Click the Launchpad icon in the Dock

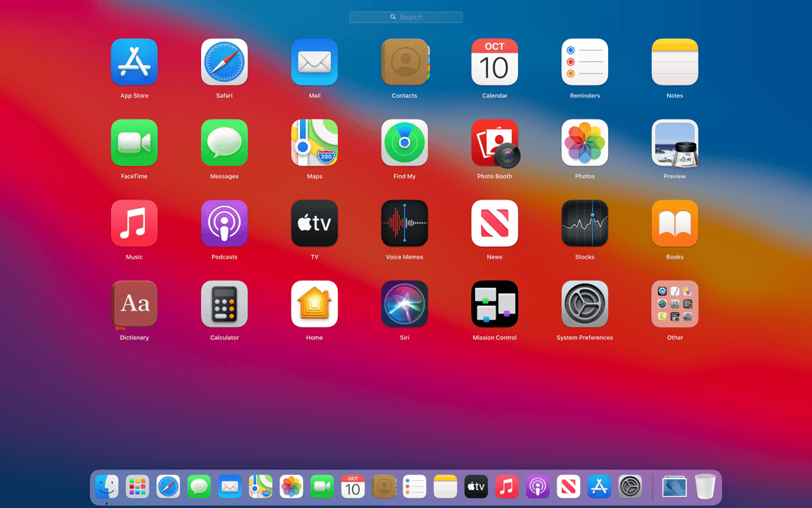137,487
